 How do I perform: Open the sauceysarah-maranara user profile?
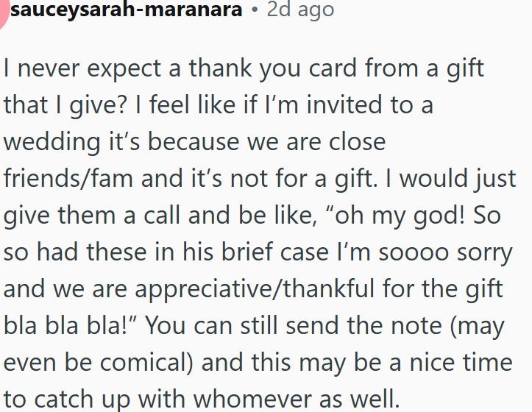[x=126, y=10]
